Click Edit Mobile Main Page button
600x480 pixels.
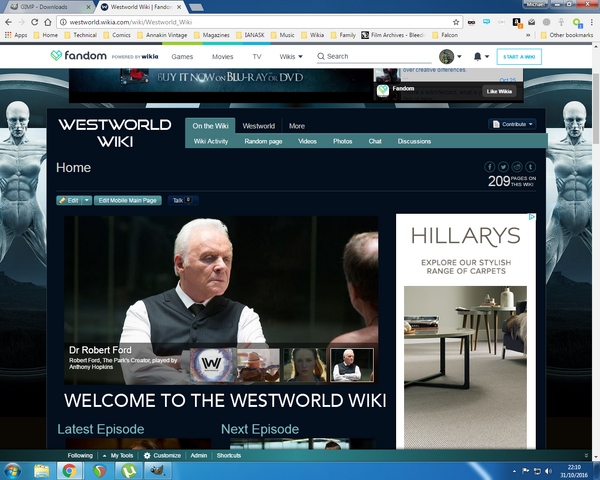(127, 201)
